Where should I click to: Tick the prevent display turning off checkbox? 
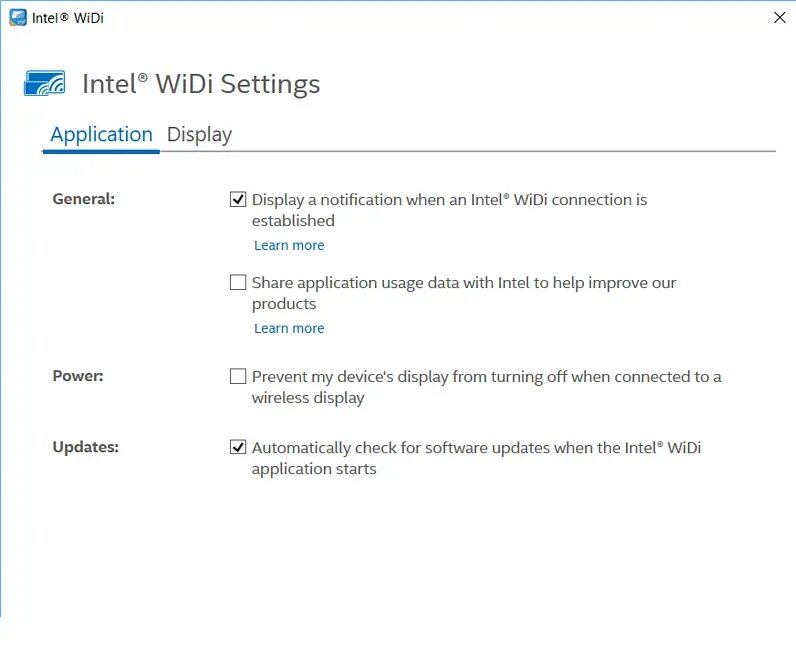[238, 377]
